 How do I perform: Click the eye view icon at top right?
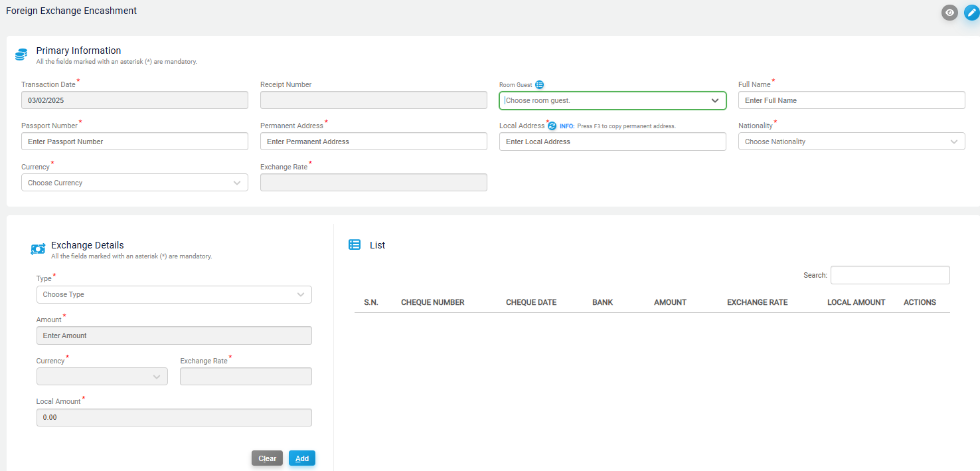(949, 13)
